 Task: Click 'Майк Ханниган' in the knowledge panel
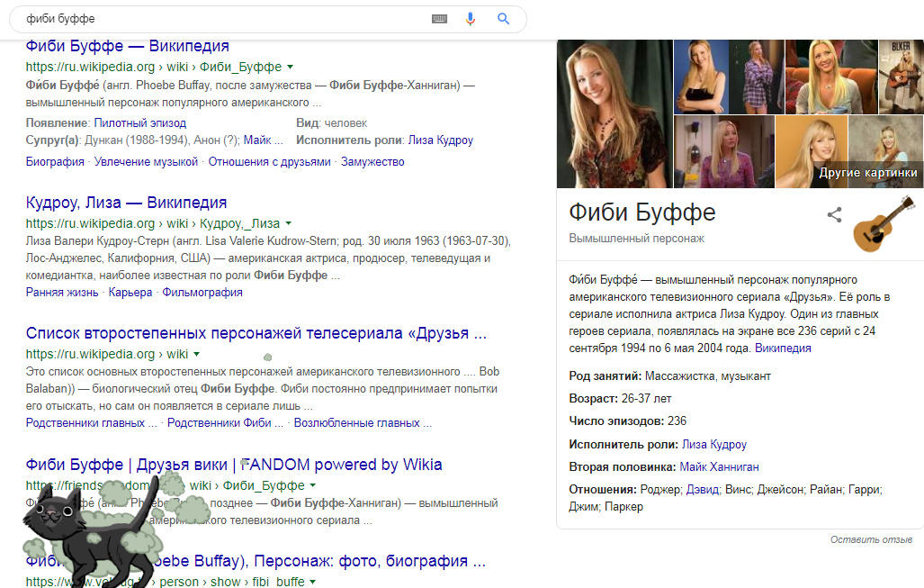(719, 466)
